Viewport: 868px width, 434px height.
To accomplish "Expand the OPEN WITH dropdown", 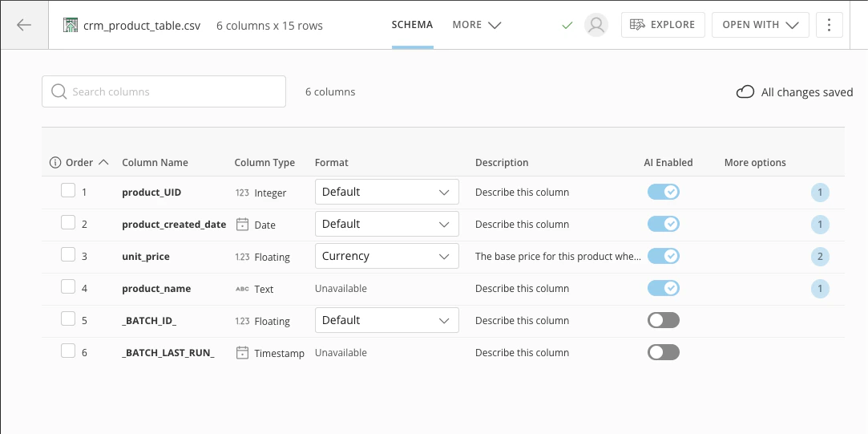I will click(x=760, y=25).
